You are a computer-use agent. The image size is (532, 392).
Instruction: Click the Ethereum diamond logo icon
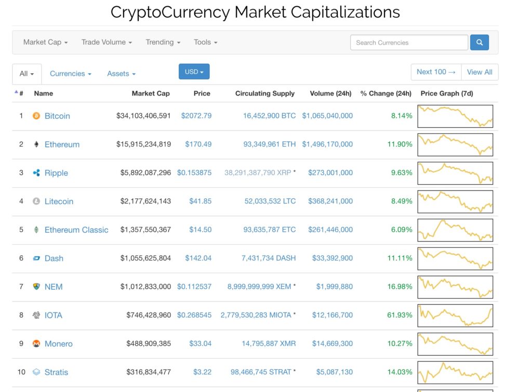coord(36,144)
